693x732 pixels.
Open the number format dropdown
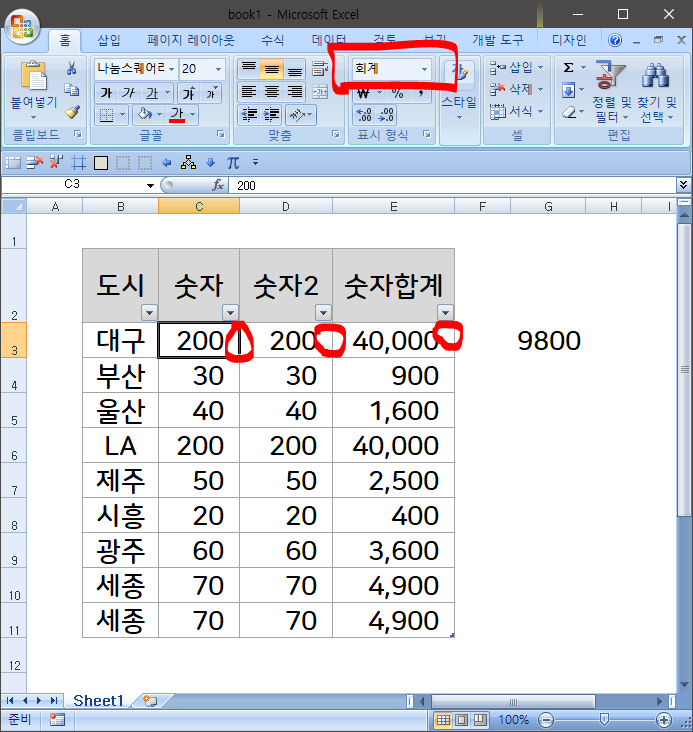pos(424,69)
